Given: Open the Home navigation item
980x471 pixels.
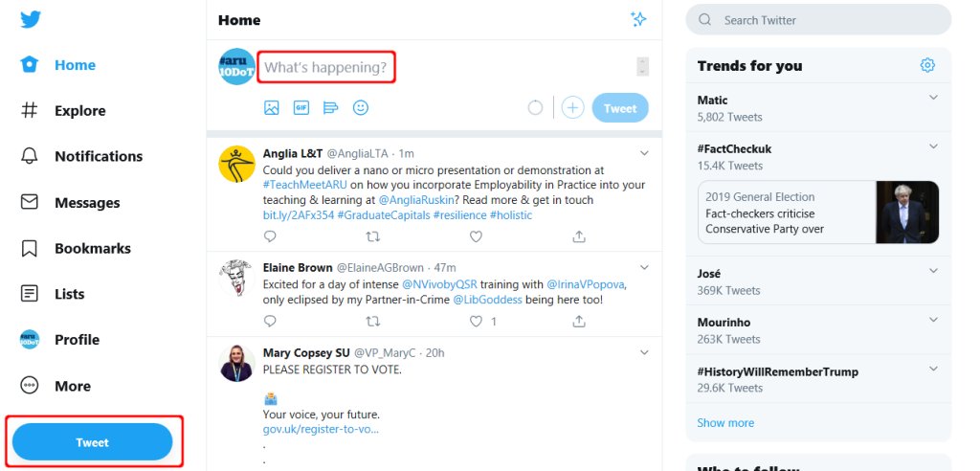Looking at the screenshot, I should point(58,65).
